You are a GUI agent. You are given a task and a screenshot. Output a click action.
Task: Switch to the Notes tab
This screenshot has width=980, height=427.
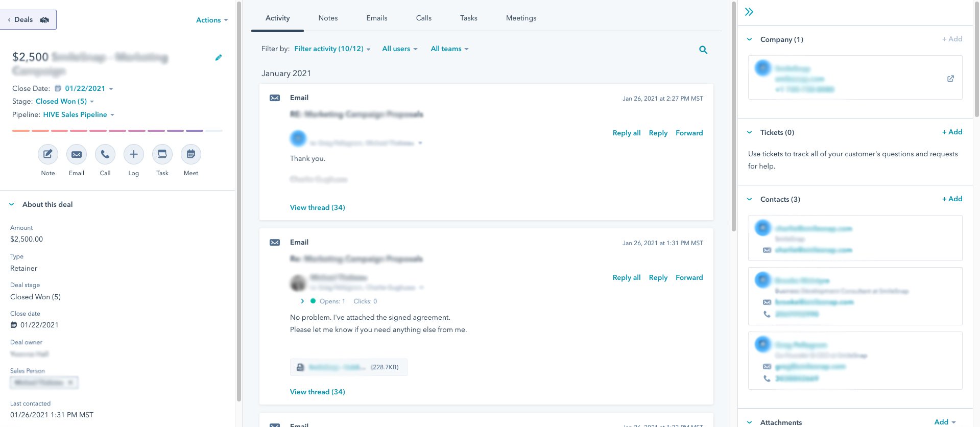tap(328, 18)
